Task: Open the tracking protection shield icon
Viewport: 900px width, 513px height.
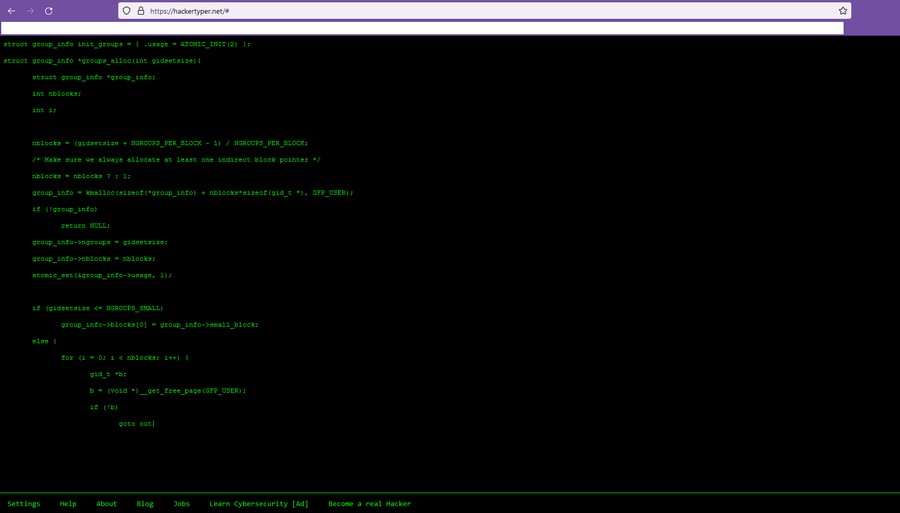Action: 127,10
